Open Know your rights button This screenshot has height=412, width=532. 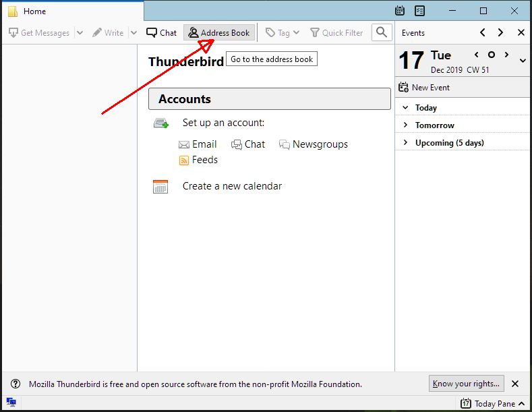[x=466, y=384]
